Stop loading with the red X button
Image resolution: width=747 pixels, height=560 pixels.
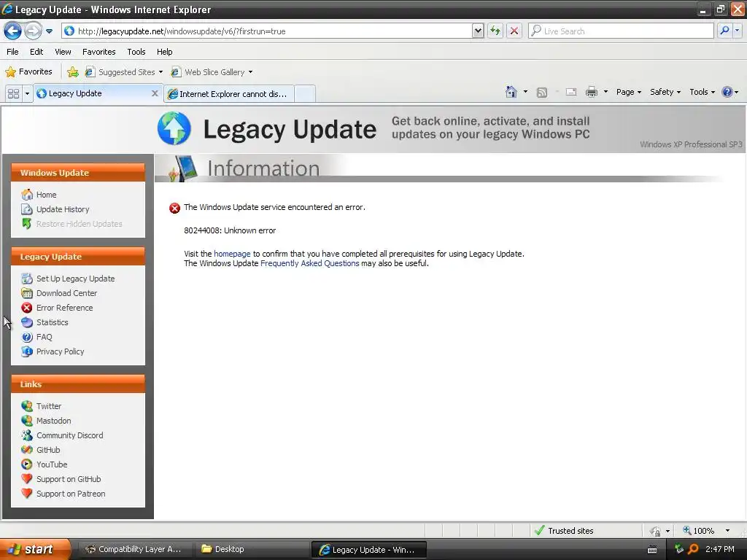(514, 31)
